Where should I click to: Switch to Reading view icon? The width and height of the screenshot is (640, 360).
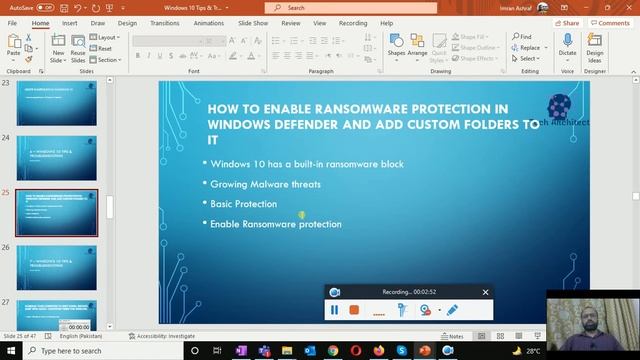519,336
